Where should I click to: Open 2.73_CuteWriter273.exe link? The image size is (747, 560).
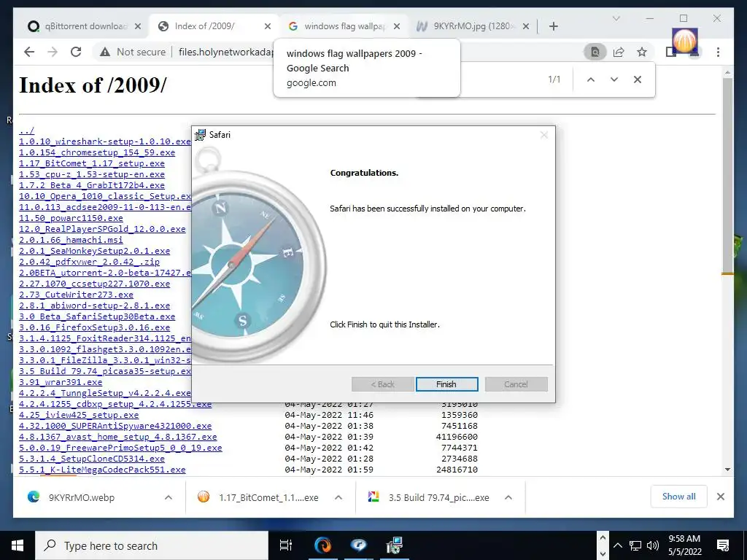(x=76, y=295)
